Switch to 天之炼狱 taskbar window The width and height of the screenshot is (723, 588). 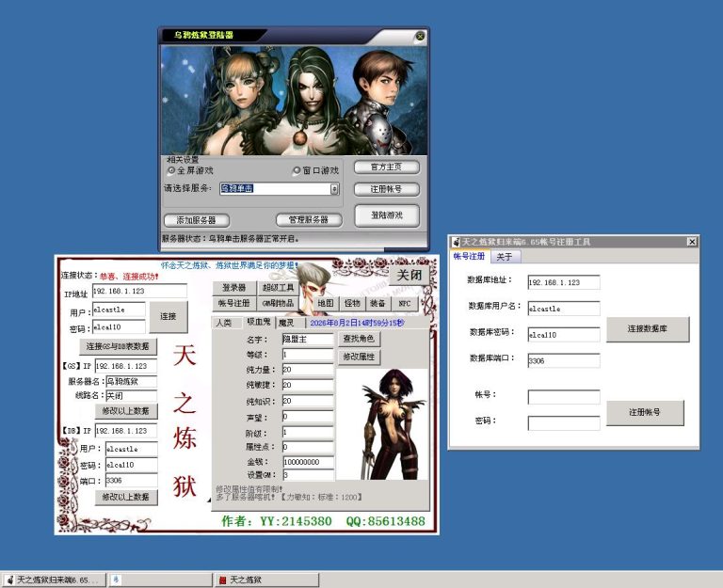pos(266,580)
